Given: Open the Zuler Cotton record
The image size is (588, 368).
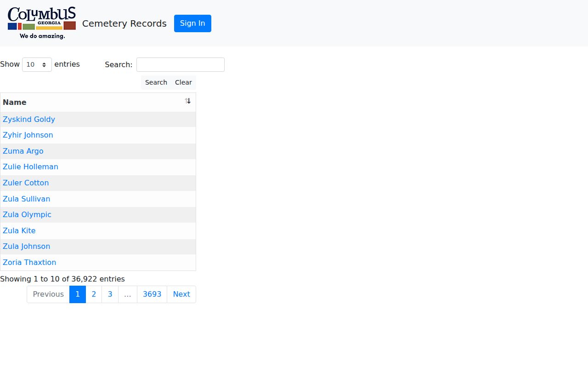Looking at the screenshot, I should point(26,183).
